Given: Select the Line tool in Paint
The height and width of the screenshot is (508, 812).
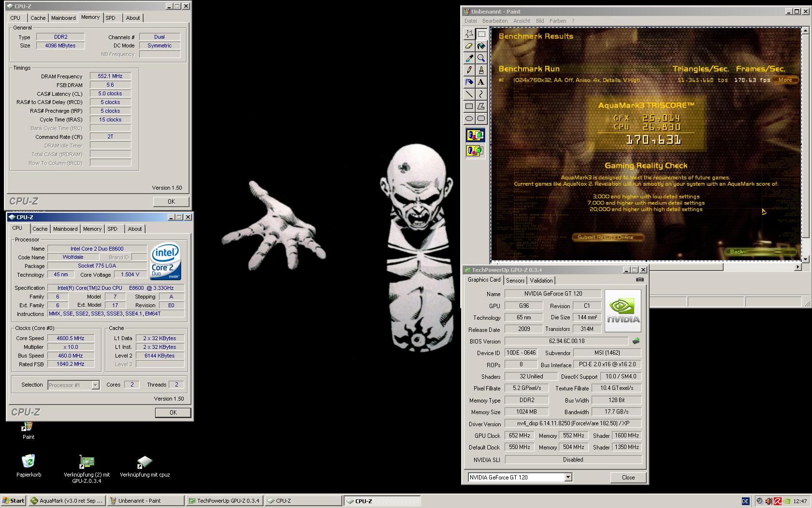Looking at the screenshot, I should click(469, 94).
